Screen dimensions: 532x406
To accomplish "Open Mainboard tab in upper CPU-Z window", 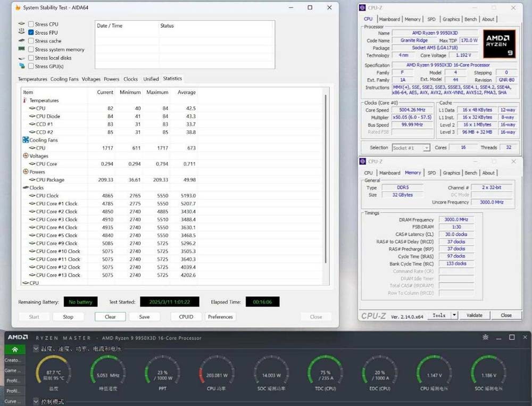I will [389, 19].
